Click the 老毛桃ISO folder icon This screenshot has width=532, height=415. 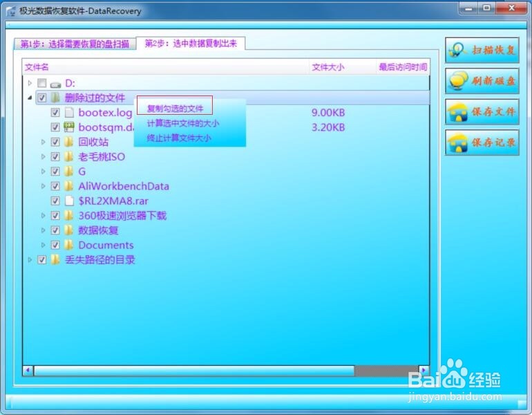[68, 156]
